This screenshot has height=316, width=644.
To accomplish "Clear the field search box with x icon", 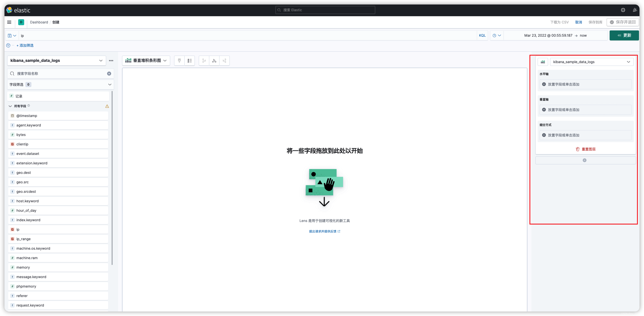I will pos(109,74).
